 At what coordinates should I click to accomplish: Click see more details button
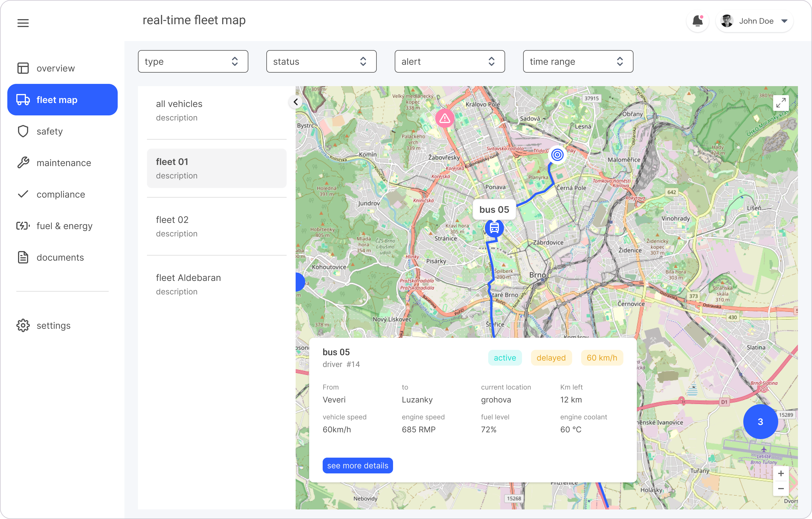[x=358, y=466]
